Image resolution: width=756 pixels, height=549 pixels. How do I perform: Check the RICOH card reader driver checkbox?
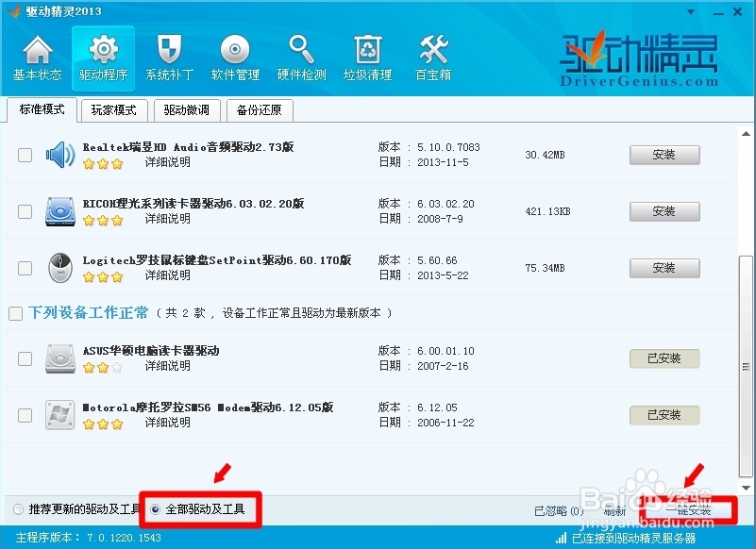[25, 211]
